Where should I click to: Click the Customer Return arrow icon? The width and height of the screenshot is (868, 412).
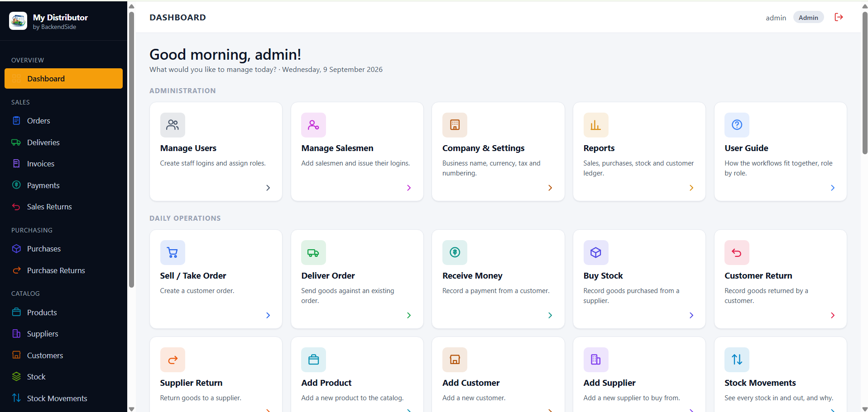pyautogui.click(x=737, y=252)
